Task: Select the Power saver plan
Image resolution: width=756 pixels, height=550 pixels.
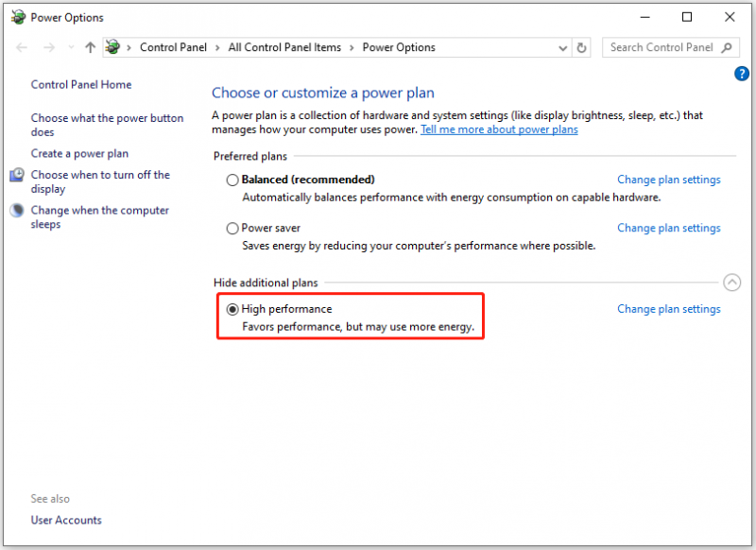Action: [232, 228]
